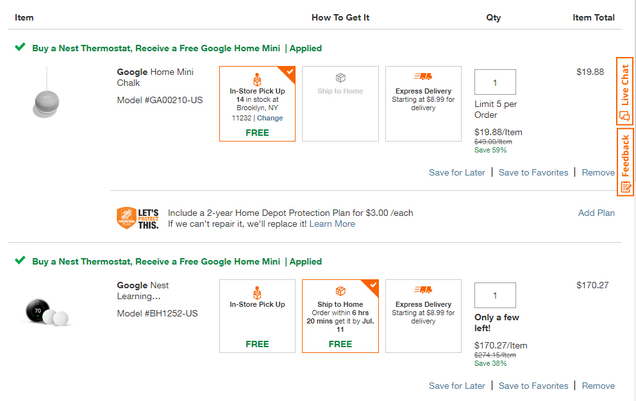This screenshot has width=636, height=401.
Task: Click Live Chat speech bubble icon
Action: point(625,116)
